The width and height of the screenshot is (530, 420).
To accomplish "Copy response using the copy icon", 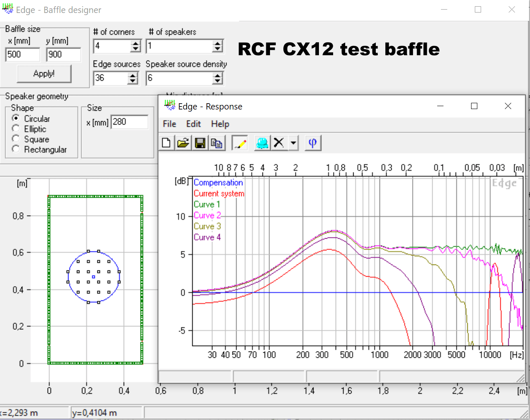I will click(217, 143).
